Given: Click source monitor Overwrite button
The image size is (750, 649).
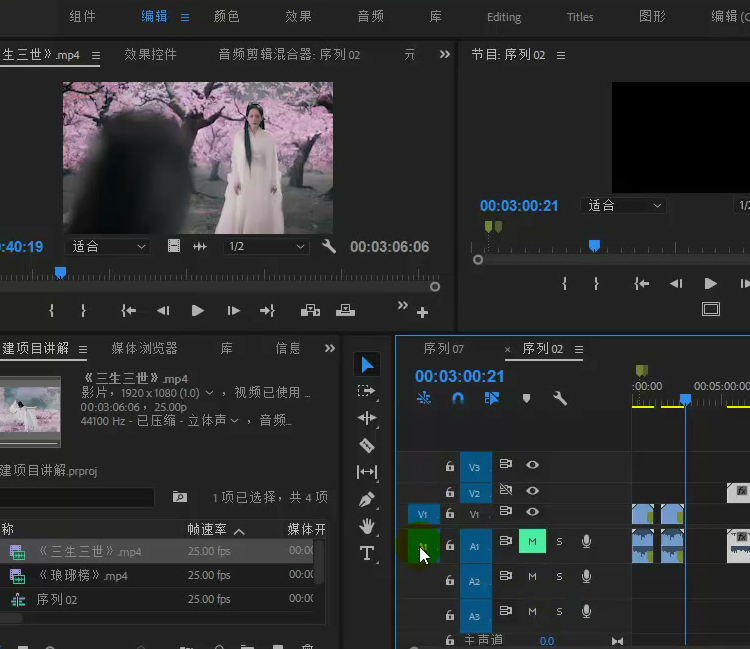Looking at the screenshot, I should (345, 311).
